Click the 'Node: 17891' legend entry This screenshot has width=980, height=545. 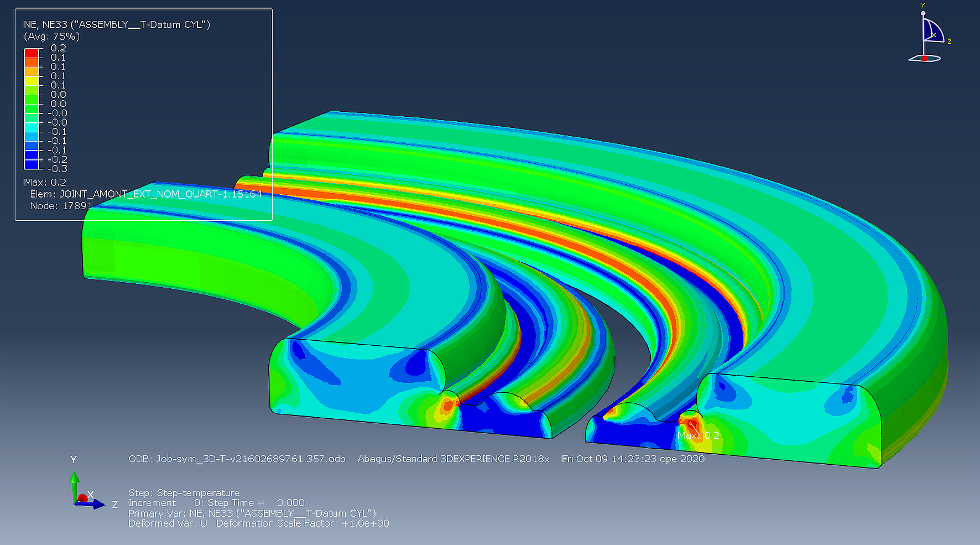61,206
